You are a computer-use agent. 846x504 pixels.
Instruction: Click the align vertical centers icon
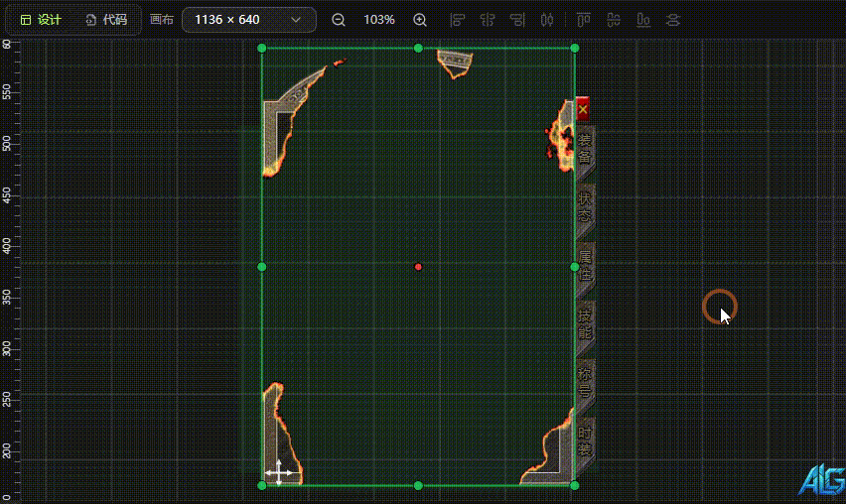pos(614,20)
